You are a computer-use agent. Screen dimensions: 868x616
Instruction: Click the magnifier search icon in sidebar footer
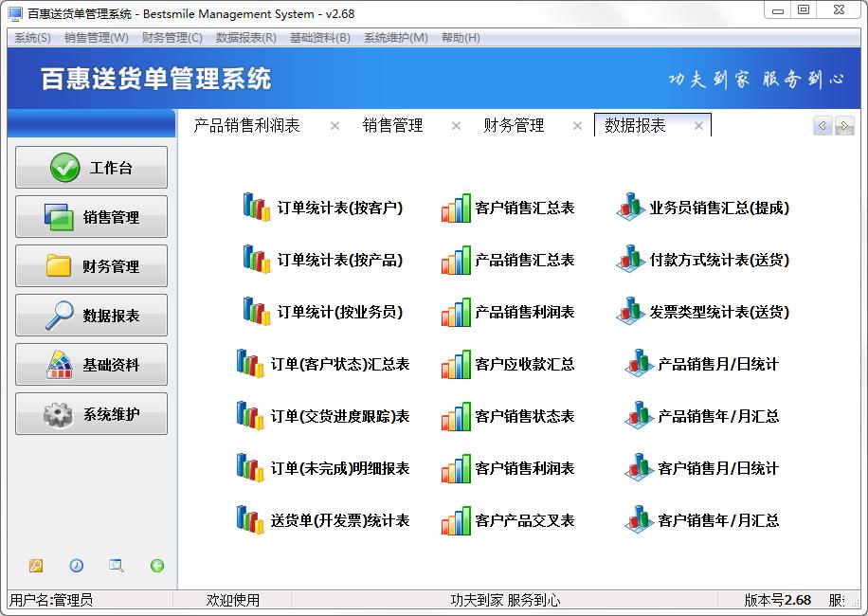[117, 566]
